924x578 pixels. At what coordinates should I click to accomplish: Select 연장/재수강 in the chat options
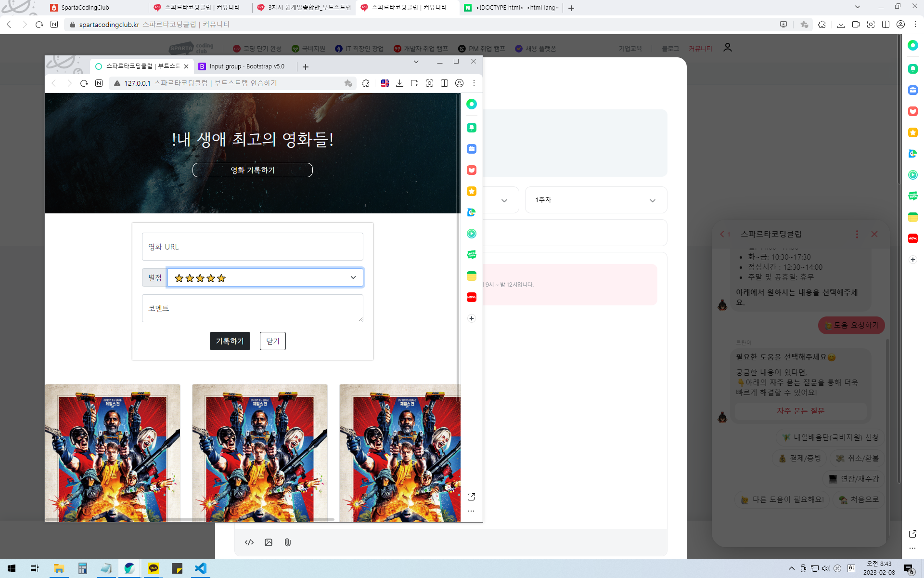[x=854, y=479]
